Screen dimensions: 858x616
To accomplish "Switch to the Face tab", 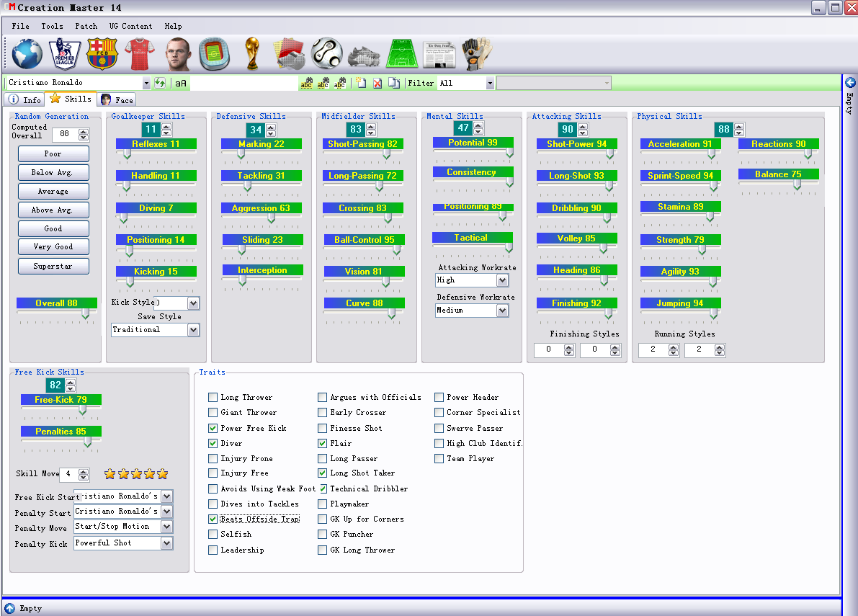I will tap(117, 99).
